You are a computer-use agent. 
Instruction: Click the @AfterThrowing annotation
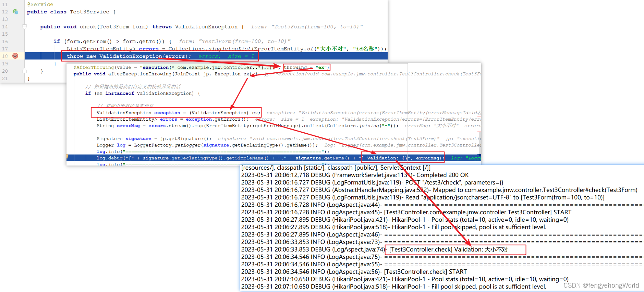pos(94,68)
